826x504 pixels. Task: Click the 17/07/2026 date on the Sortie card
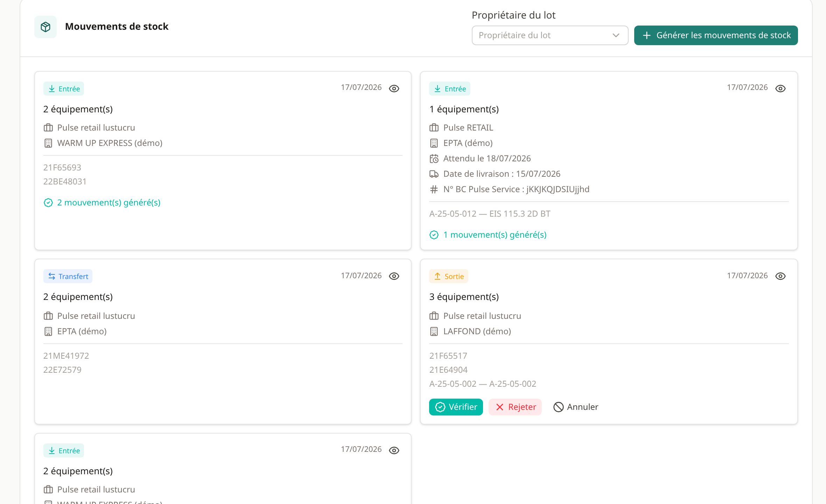pyautogui.click(x=747, y=276)
